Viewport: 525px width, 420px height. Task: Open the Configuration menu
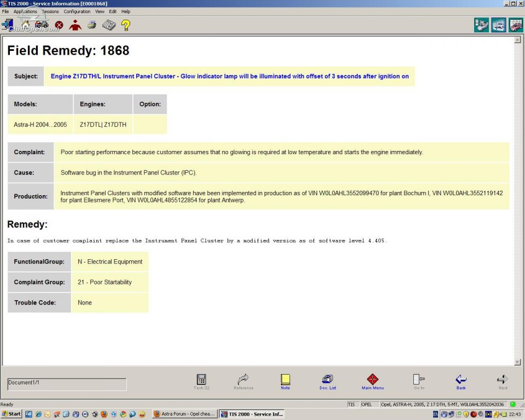(x=77, y=11)
